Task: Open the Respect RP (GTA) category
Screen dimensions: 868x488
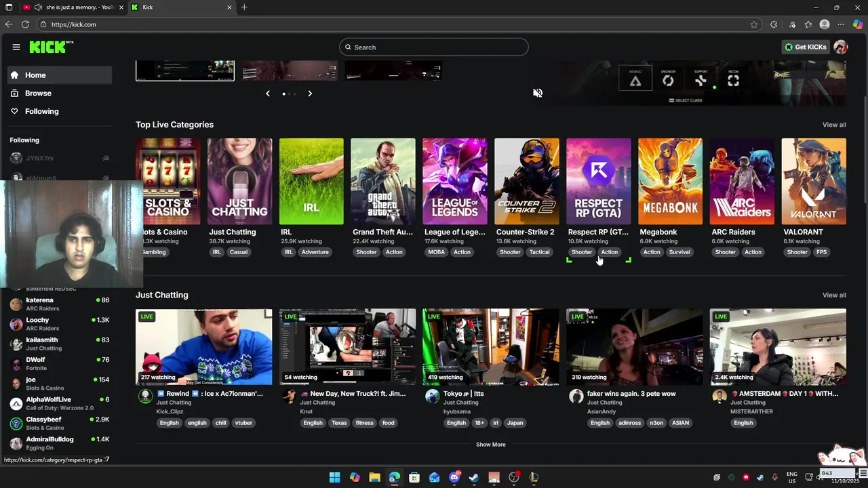Action: [599, 181]
